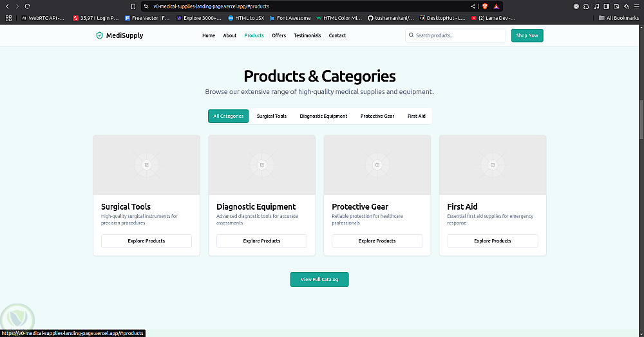Viewport: 644px width, 337px height.
Task: Toggle the browser sidebar panel icon
Action: pyautogui.click(x=606, y=6)
